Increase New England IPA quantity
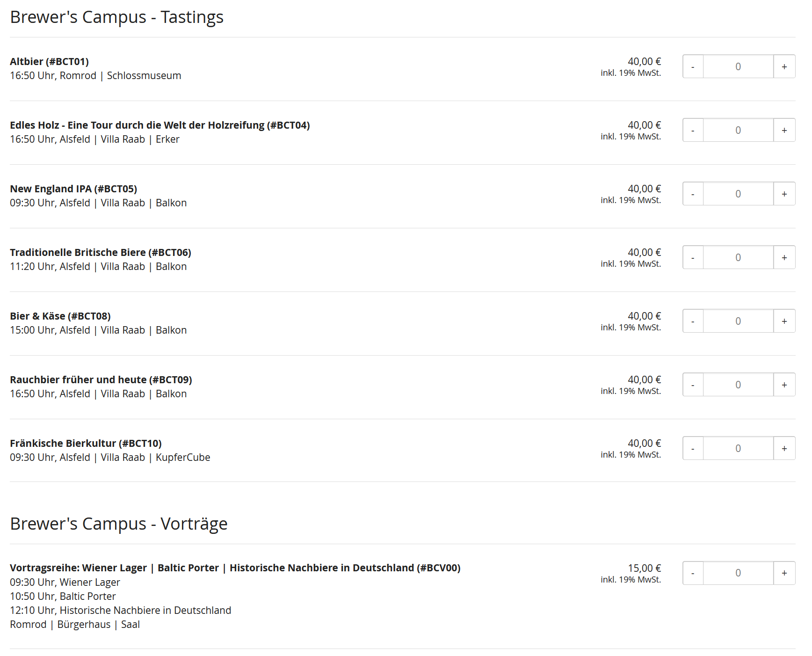The image size is (812, 656). click(x=784, y=194)
